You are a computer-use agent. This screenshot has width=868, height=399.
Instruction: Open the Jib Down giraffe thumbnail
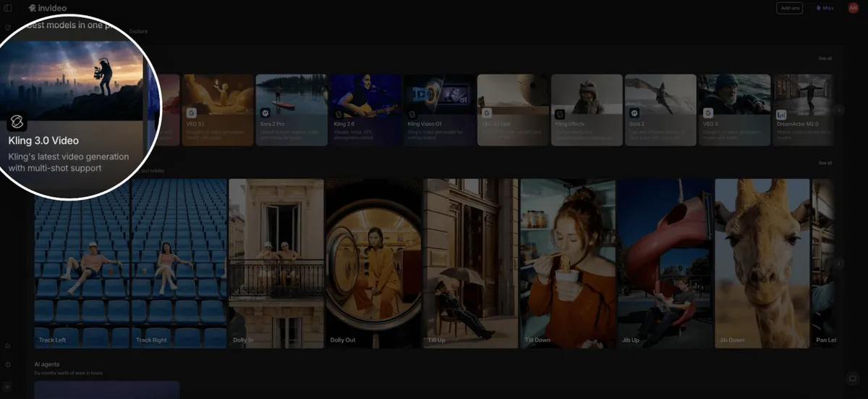pyautogui.click(x=762, y=264)
